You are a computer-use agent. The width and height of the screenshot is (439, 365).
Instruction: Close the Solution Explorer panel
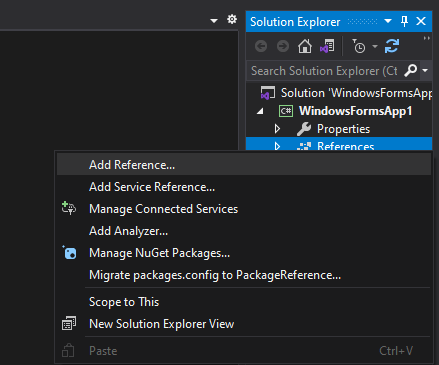point(421,21)
